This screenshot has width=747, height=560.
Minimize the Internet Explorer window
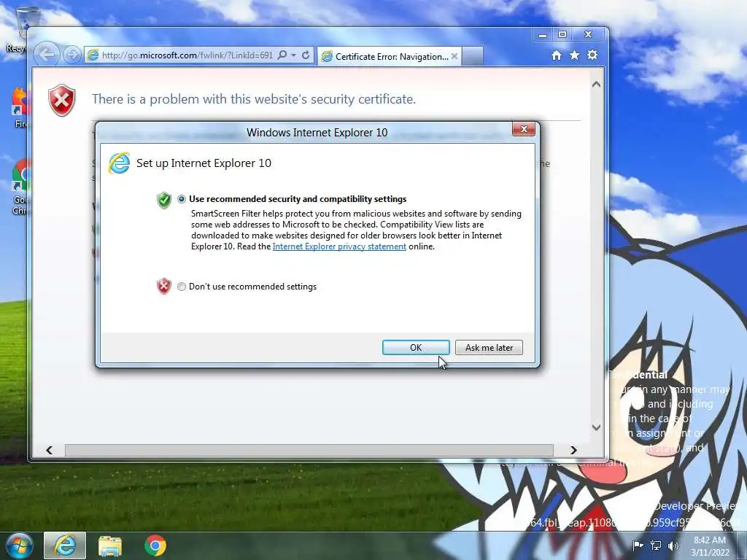[543, 35]
